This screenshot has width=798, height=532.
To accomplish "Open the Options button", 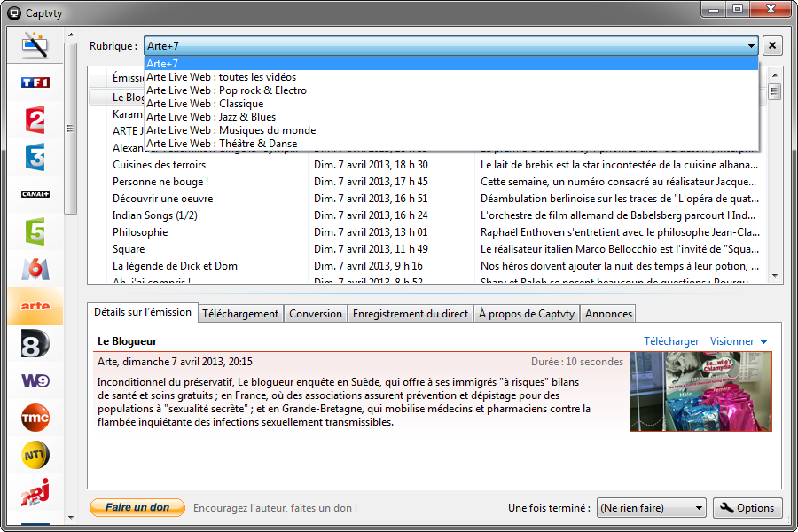I will (747, 507).
